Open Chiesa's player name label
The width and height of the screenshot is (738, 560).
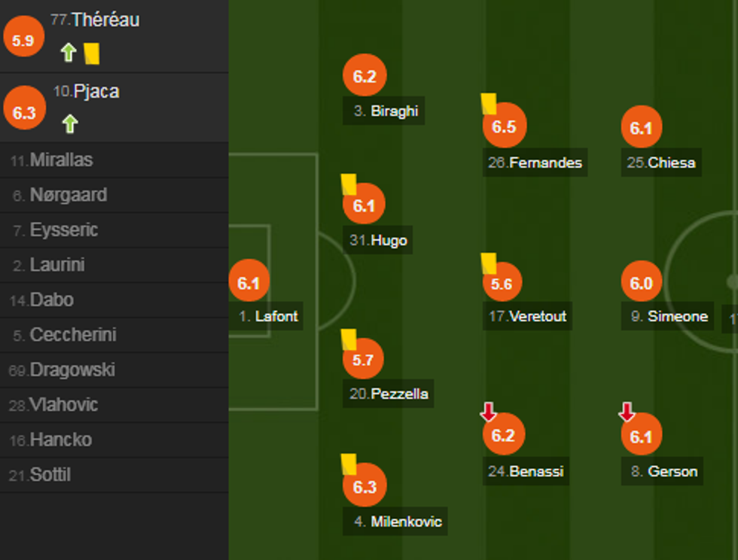click(661, 163)
